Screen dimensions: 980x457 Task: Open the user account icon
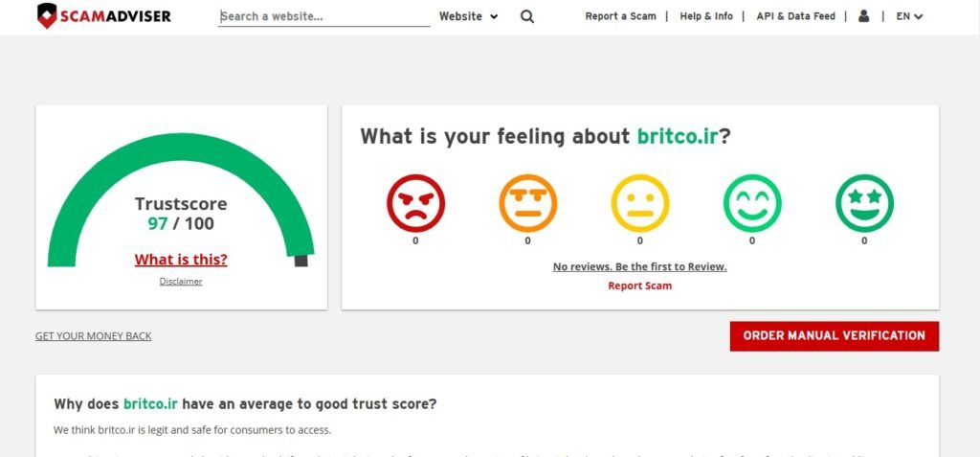pos(864,16)
